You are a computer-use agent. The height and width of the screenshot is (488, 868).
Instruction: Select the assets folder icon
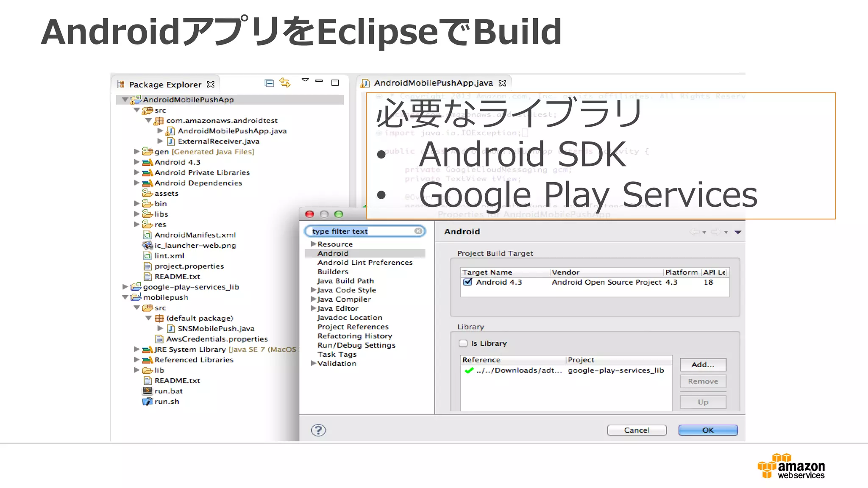[x=147, y=193]
